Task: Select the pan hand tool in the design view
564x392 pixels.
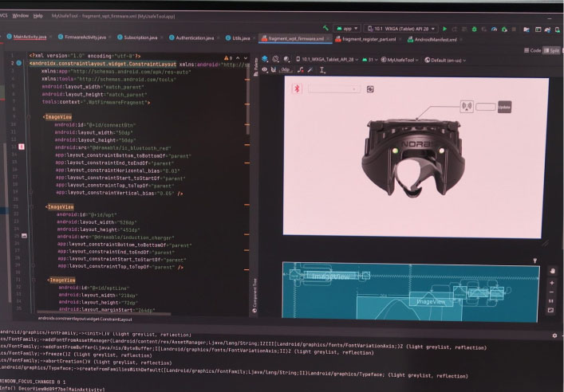Action: click(553, 271)
